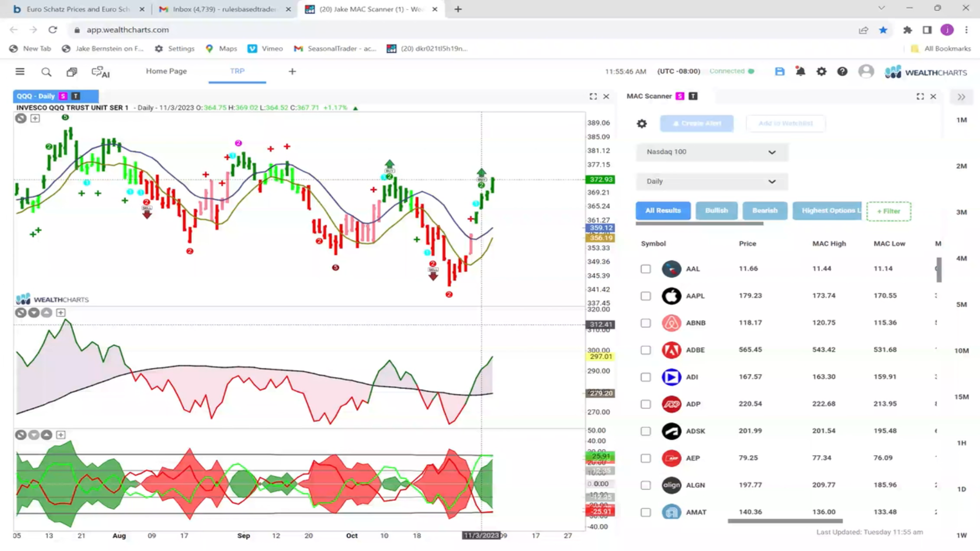Tick the AAL row checkbox
This screenshot has width=980, height=551.
point(646,269)
